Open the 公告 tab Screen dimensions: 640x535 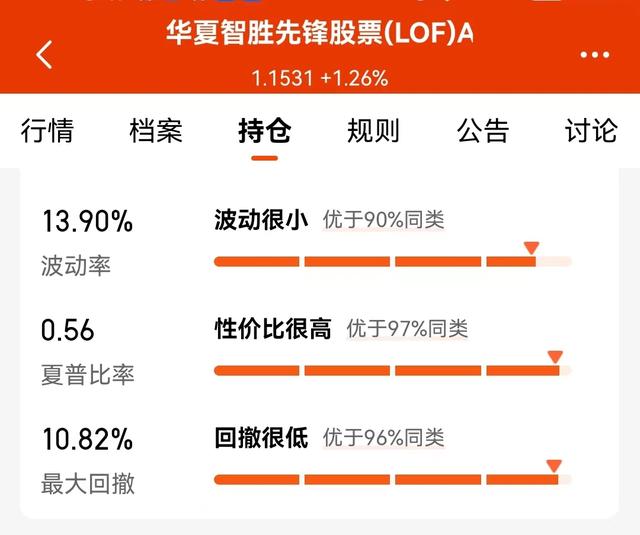[x=483, y=131]
